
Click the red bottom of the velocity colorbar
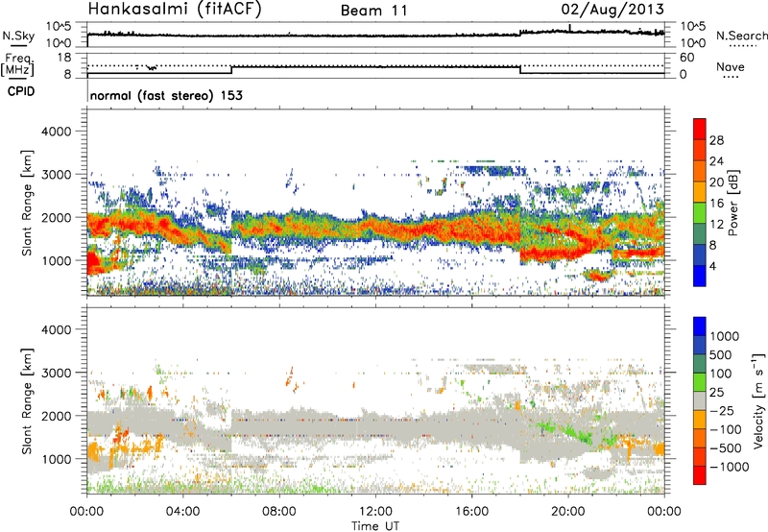pos(700,475)
